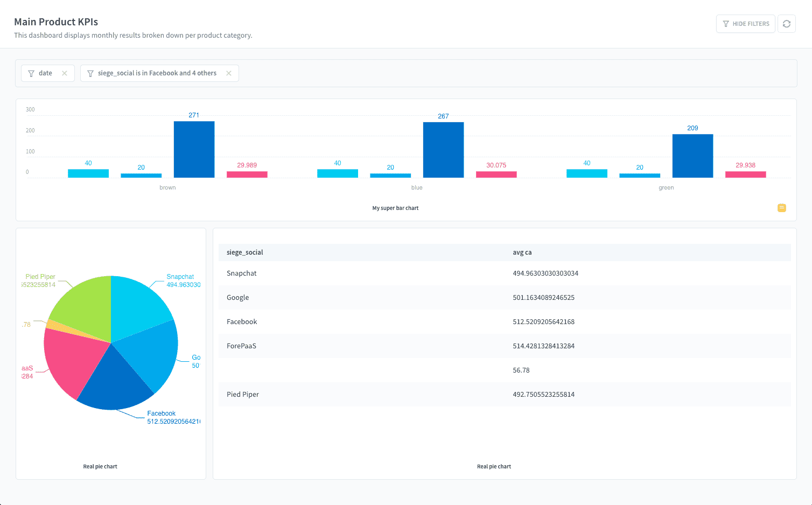Viewport: 812px width, 505px height.
Task: Click the value 501.1634089246525
Action: (544, 297)
